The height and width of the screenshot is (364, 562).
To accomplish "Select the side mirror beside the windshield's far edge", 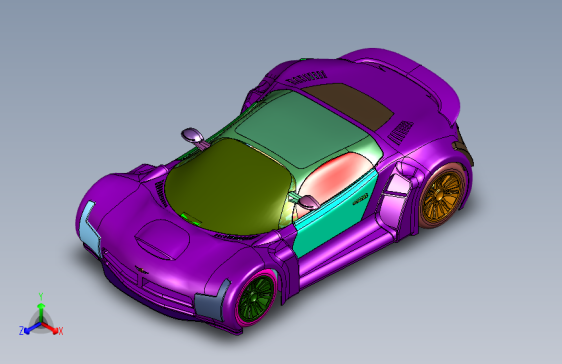I will [194, 137].
